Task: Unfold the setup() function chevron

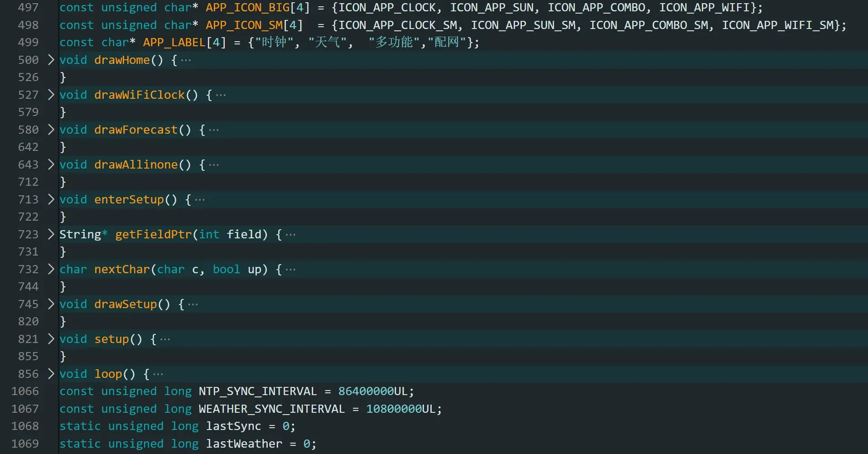Action: (x=51, y=339)
